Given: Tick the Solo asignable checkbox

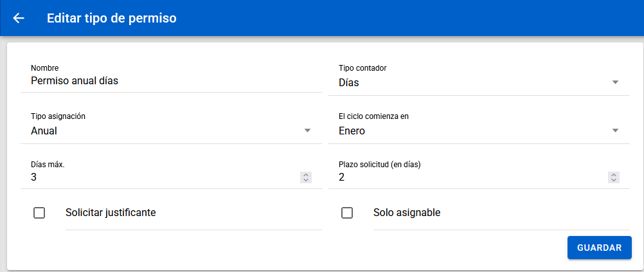Looking at the screenshot, I should [x=347, y=213].
